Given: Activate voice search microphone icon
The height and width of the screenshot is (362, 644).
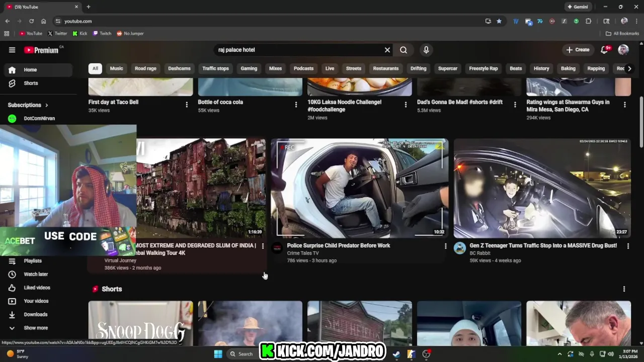Looking at the screenshot, I should tap(426, 50).
